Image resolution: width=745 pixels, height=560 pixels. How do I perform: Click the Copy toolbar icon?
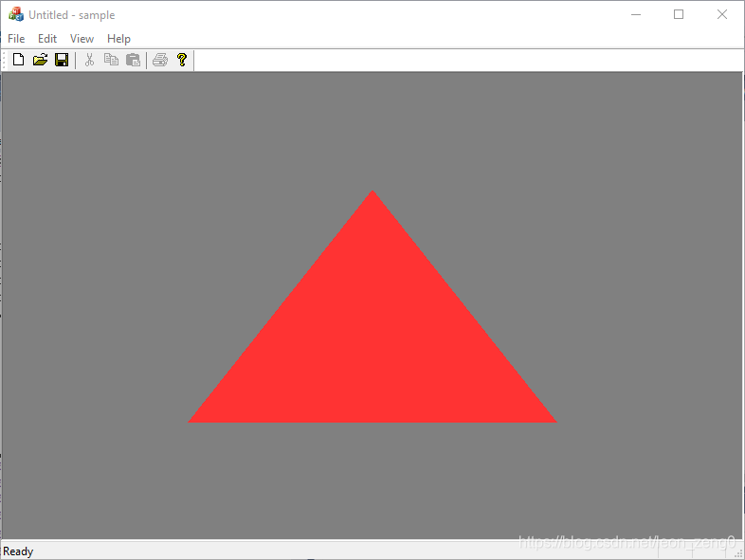click(111, 60)
